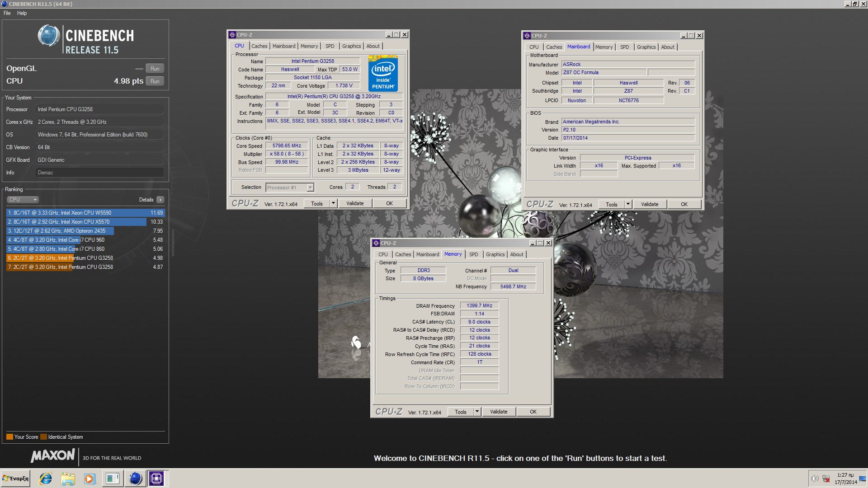This screenshot has height=488, width=868.
Task: Click CPU-Z title icon of CPU tab window
Action: [232, 35]
